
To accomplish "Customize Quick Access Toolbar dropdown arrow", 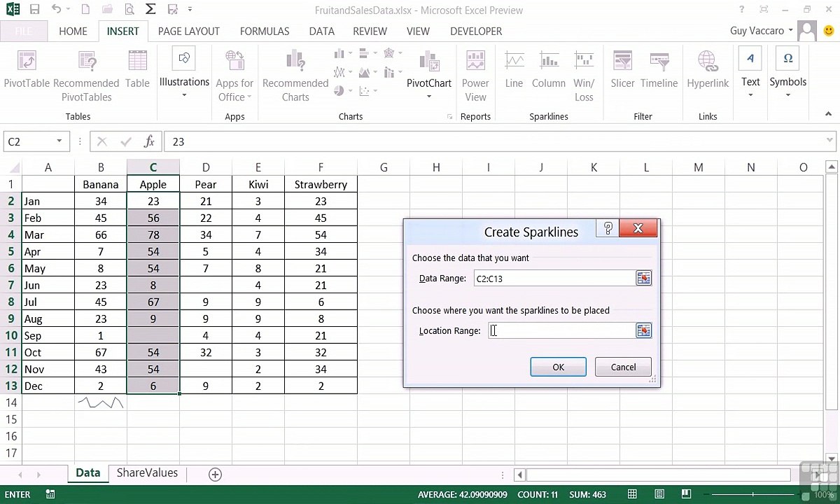I will [190, 10].
